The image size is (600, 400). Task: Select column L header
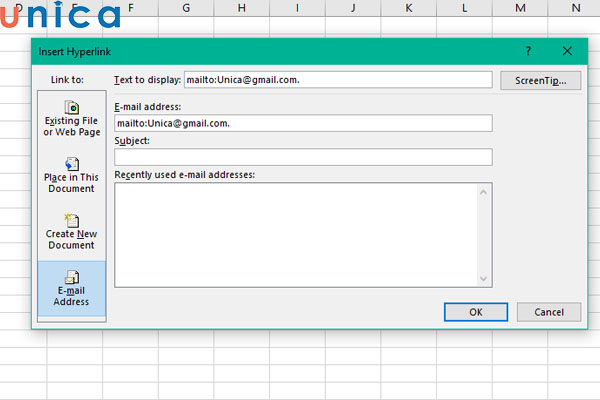pos(464,8)
